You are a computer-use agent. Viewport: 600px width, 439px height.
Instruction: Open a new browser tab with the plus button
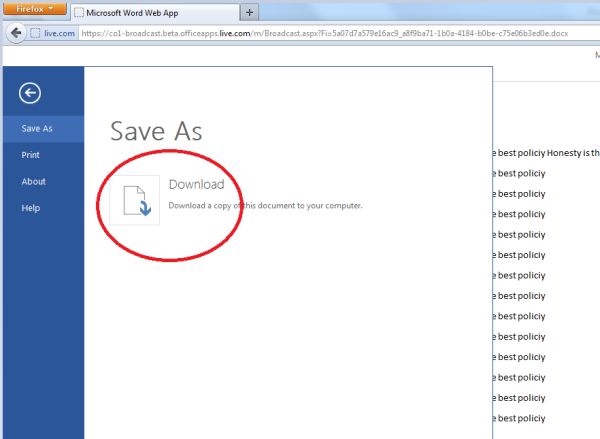[249, 13]
